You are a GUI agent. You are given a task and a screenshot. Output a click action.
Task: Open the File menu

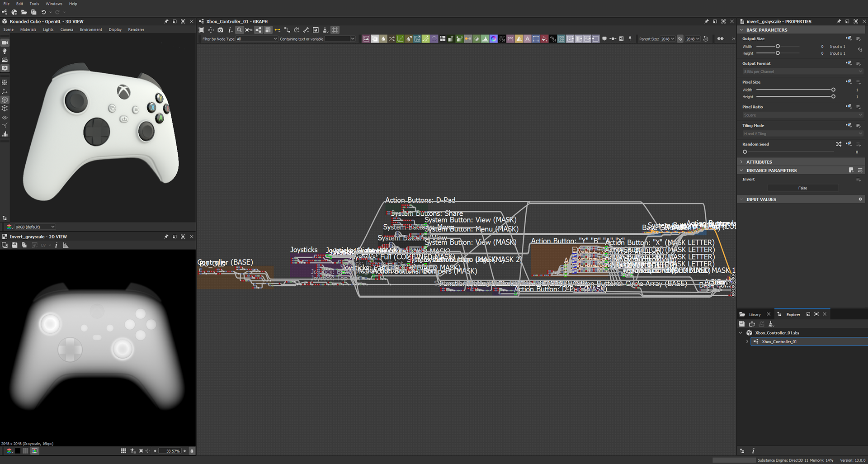[6, 4]
